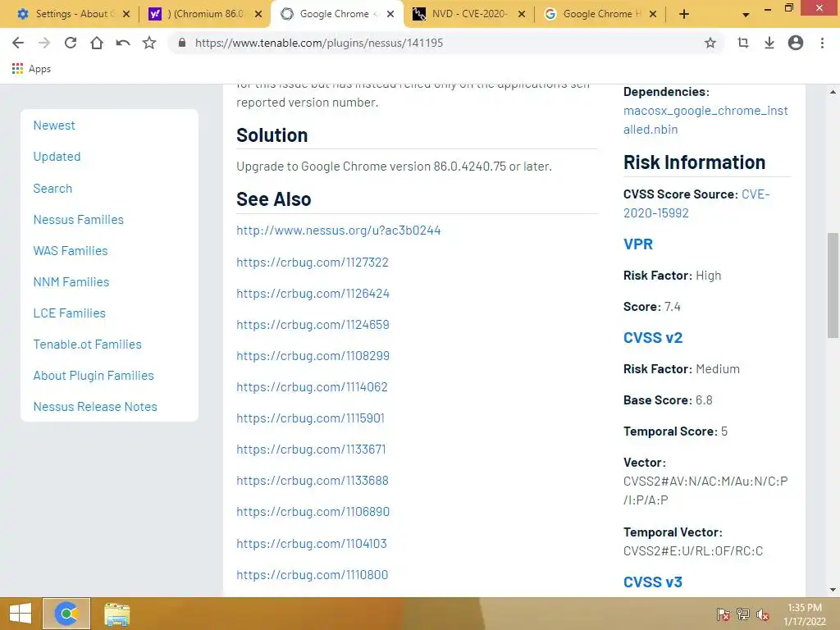
Task: Click the CVSS v2 heading link
Action: pyautogui.click(x=652, y=338)
